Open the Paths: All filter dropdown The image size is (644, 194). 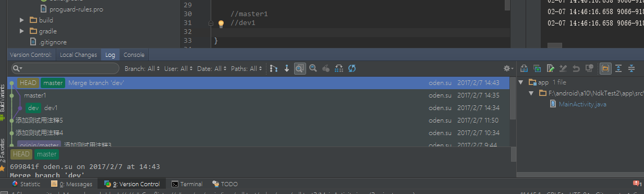click(x=246, y=68)
